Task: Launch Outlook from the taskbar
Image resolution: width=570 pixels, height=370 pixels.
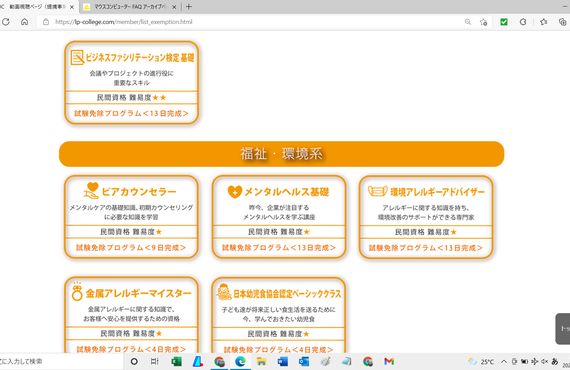Action: [x=304, y=361]
